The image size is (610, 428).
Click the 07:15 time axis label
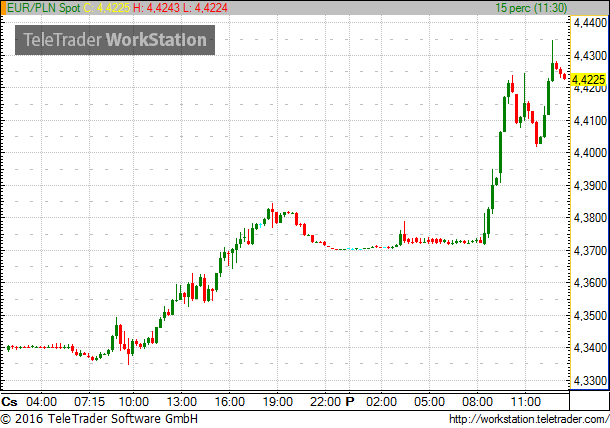[89, 402]
